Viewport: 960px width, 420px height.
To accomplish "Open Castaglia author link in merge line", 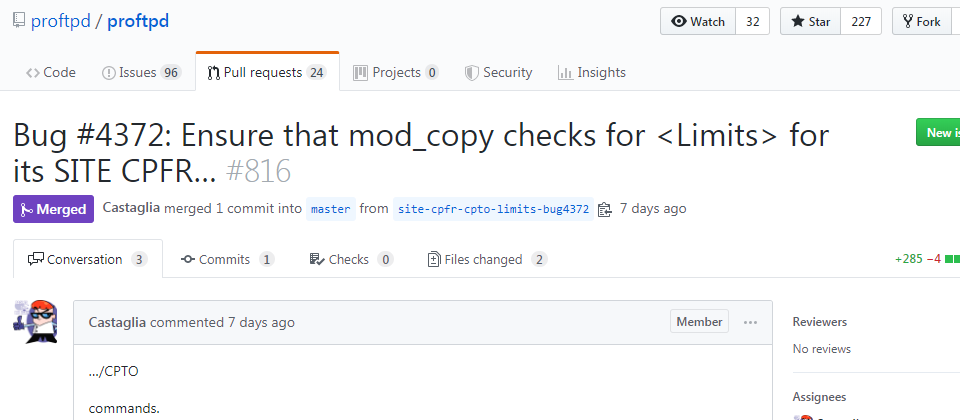I will tap(131, 208).
